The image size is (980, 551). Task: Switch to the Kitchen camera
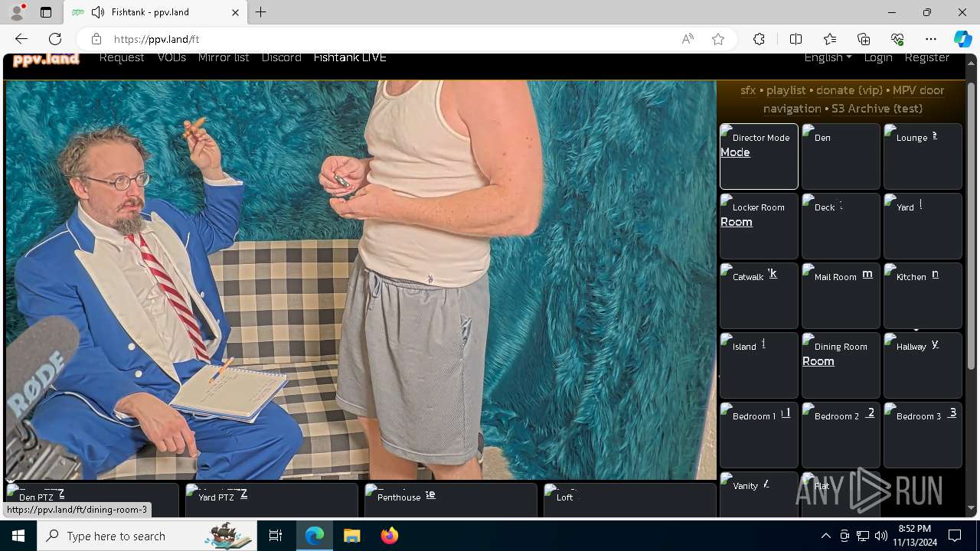923,295
